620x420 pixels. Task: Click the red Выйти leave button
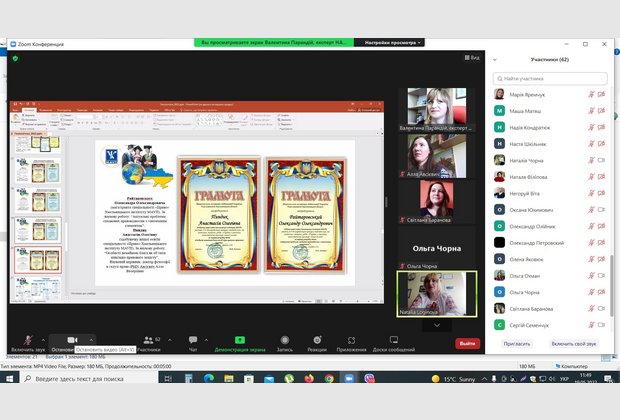[x=466, y=343]
